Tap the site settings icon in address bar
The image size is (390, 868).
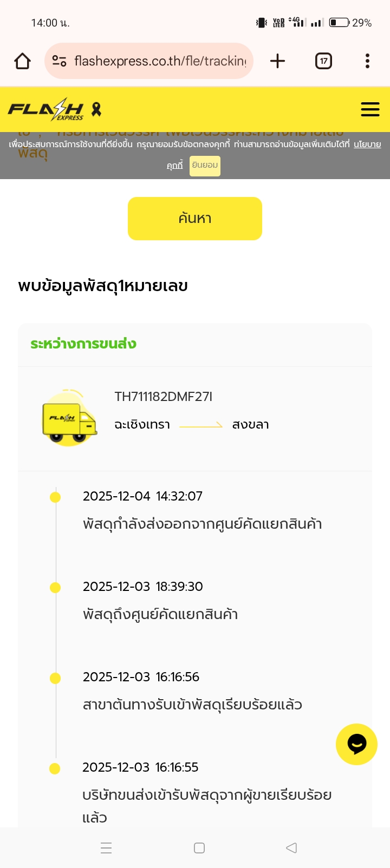coord(59,61)
